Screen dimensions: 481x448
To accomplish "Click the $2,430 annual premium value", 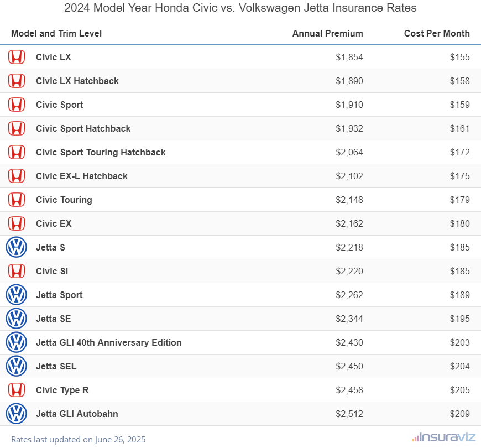I will (x=349, y=342).
